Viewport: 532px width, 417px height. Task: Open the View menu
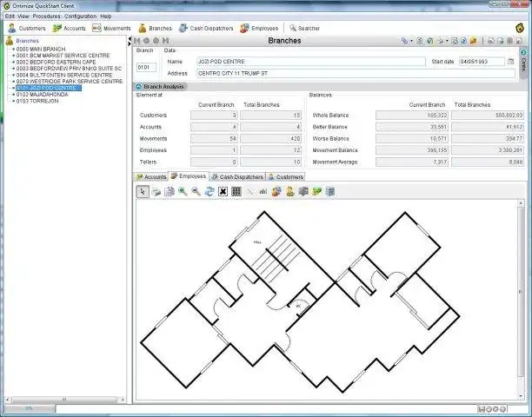click(x=23, y=17)
